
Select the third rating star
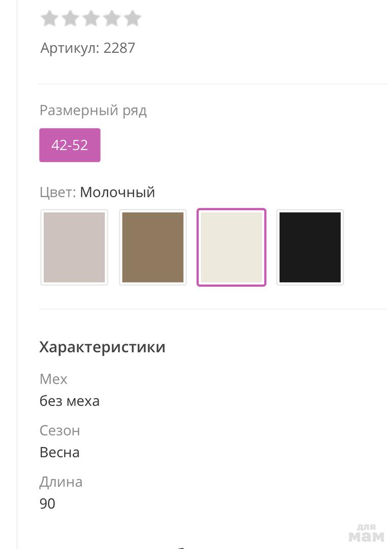point(91,18)
